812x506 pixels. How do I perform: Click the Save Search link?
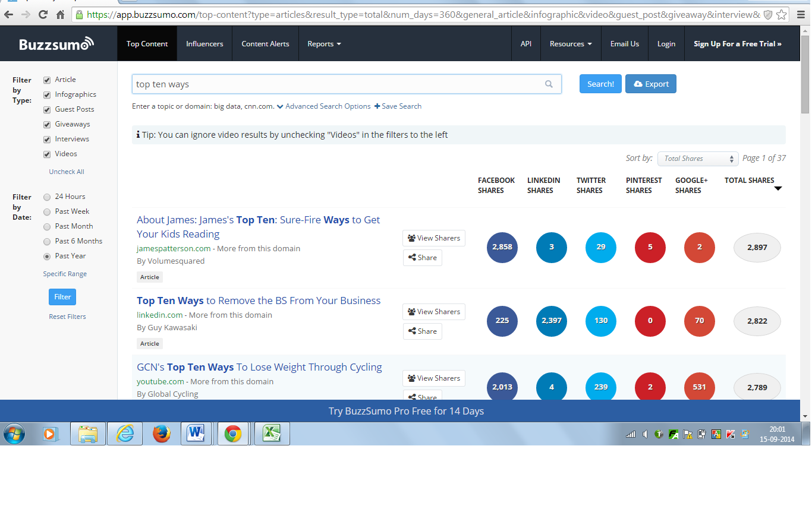[x=398, y=106]
